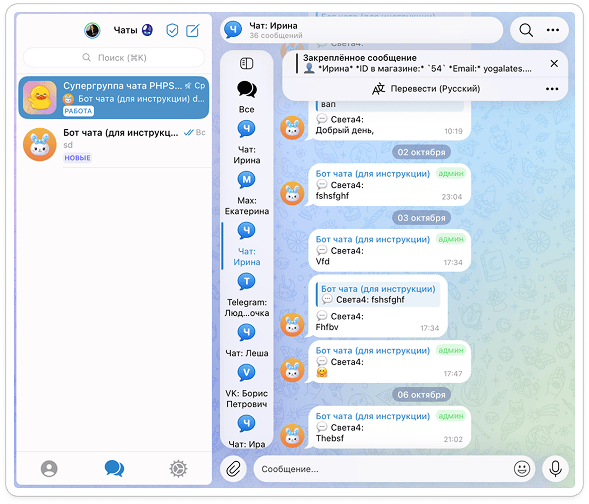
Task: Click the 03 октября date badge
Action: (421, 218)
